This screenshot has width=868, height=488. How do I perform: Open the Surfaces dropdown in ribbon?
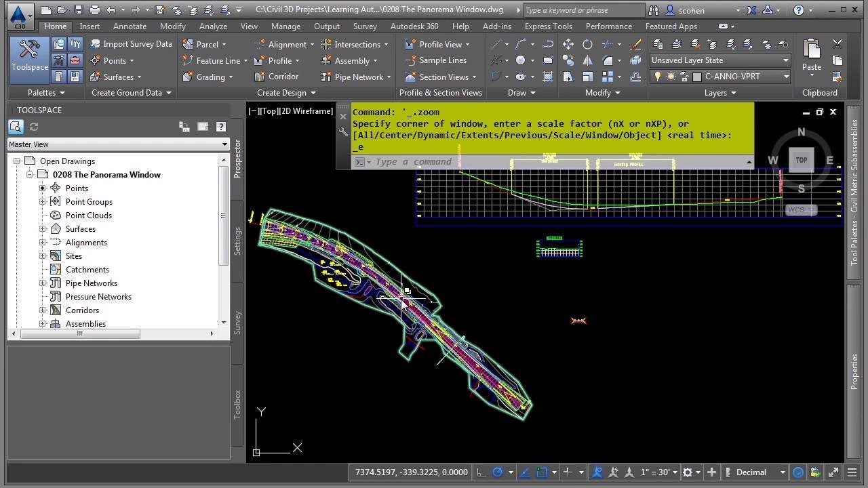tap(116, 77)
